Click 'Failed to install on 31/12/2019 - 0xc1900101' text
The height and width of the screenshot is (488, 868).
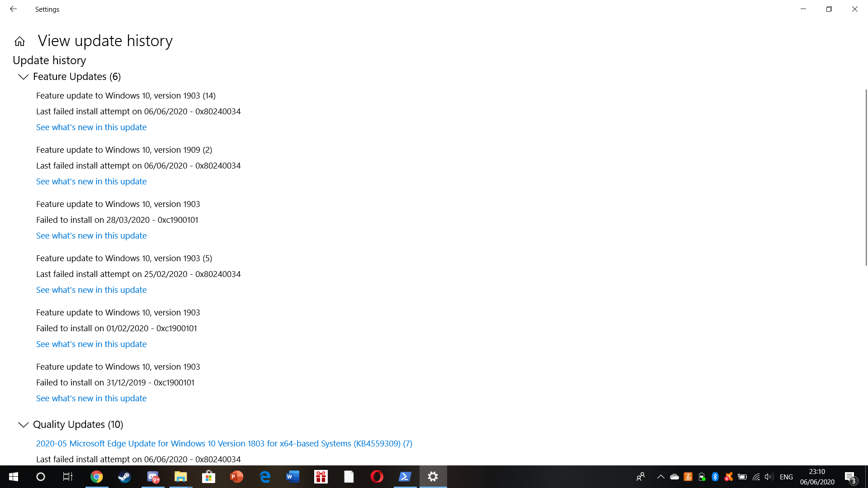click(x=115, y=382)
